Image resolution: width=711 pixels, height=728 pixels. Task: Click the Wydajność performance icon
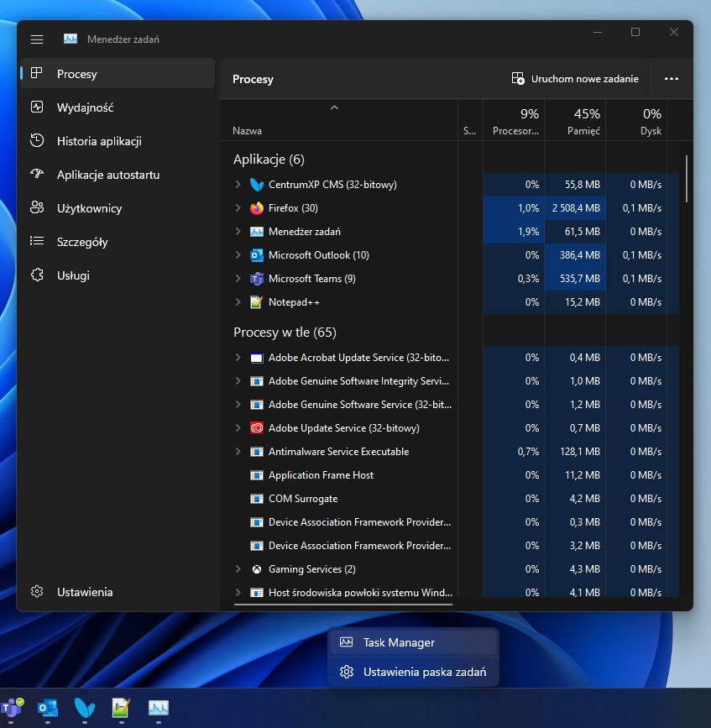pos(37,107)
